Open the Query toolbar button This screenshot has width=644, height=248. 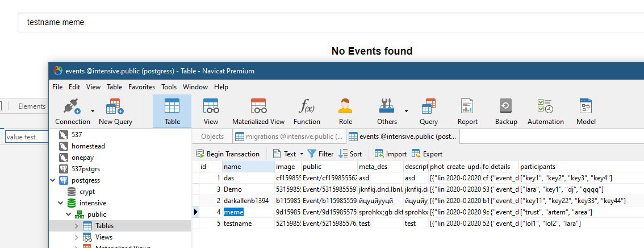coord(428,111)
